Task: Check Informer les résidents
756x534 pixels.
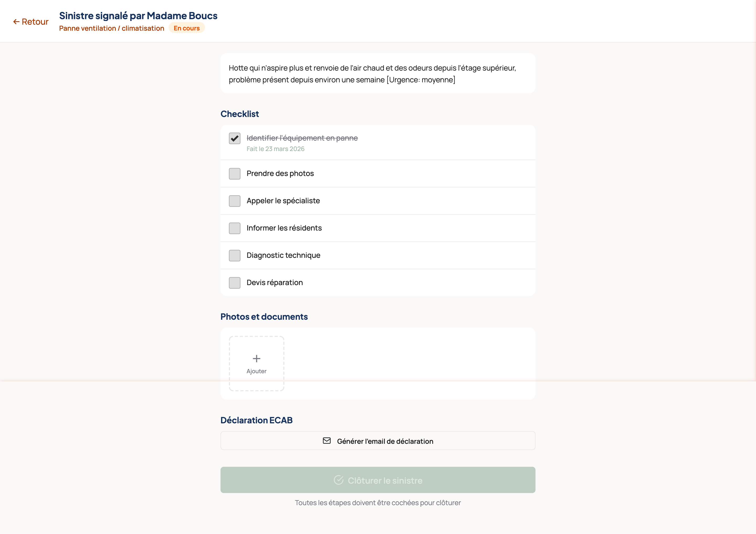Action: tap(234, 228)
